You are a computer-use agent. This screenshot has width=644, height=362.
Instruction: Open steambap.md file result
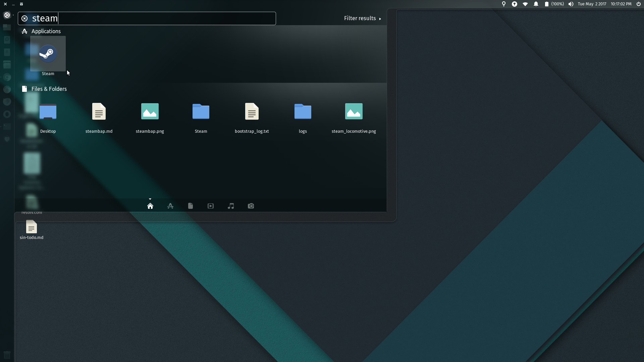(x=99, y=112)
